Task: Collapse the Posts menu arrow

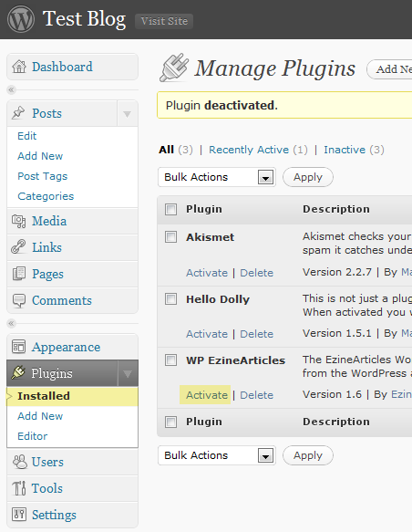Action: pyautogui.click(x=127, y=114)
